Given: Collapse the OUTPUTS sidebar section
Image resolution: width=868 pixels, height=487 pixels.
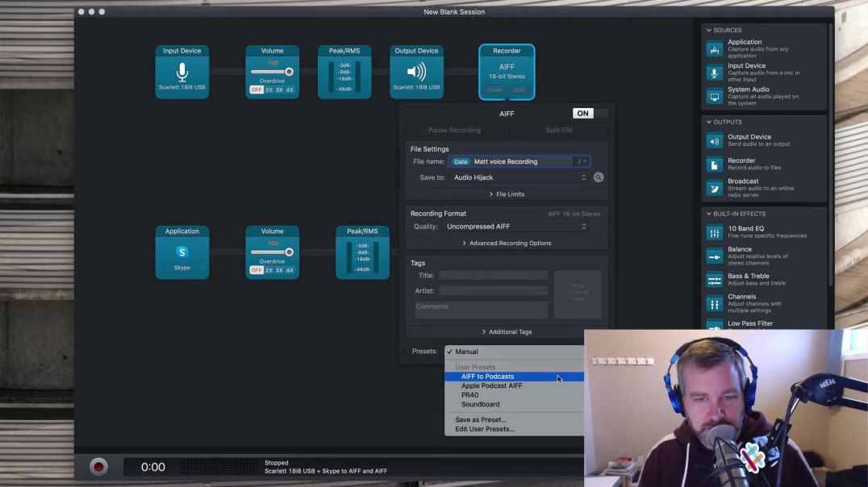Looking at the screenshot, I should [x=709, y=122].
